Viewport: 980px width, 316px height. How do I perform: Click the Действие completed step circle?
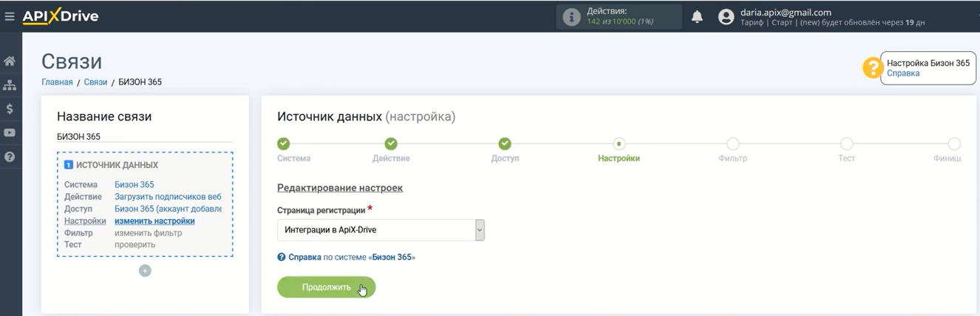click(392, 144)
